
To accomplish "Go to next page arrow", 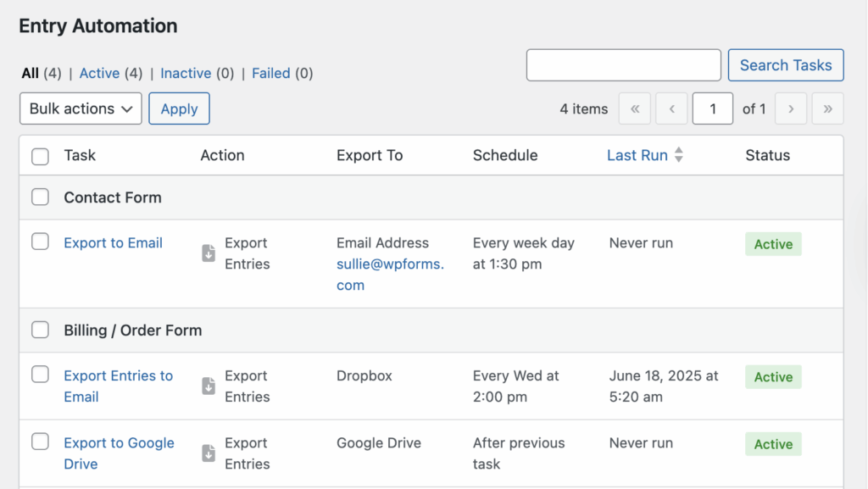I will [791, 108].
